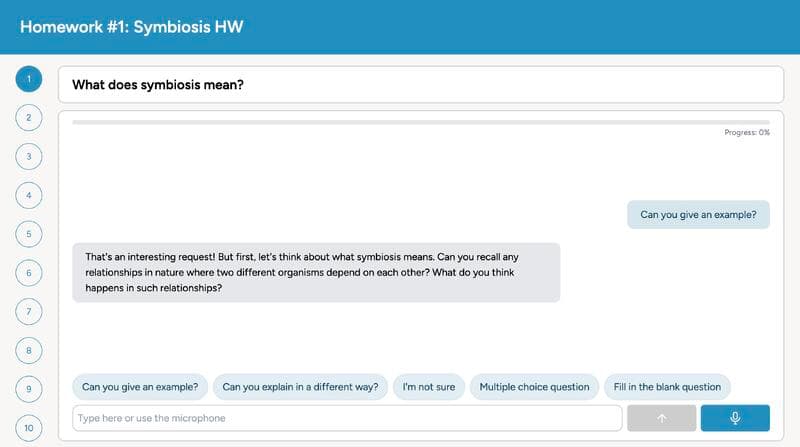Image resolution: width=800 pixels, height=447 pixels.
Task: Select question 4 circle
Action: pos(29,195)
